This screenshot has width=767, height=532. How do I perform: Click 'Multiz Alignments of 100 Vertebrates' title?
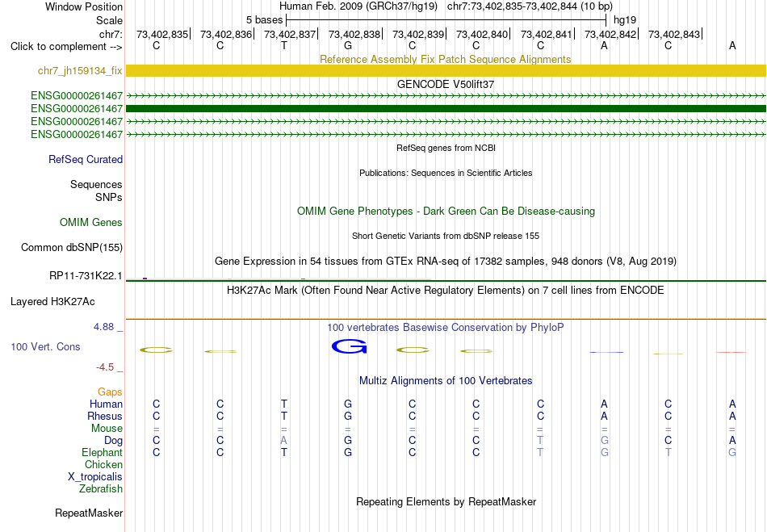(x=446, y=380)
